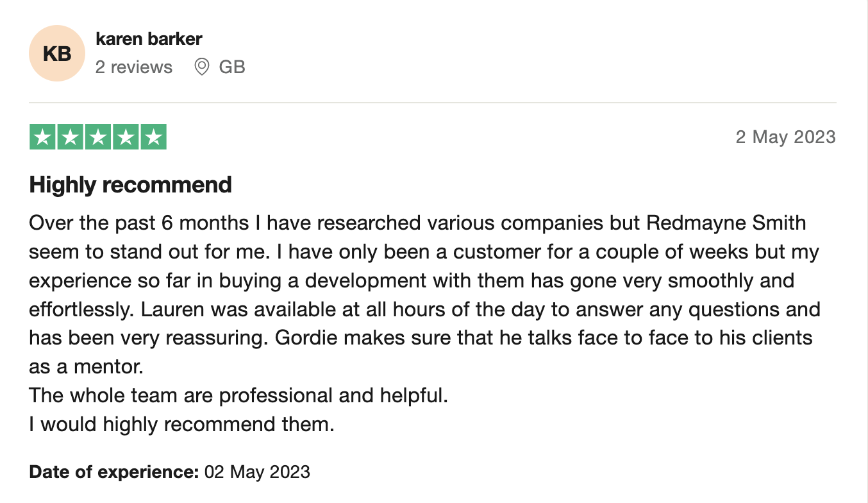
Task: Click the fifth green rating star
Action: 153,137
